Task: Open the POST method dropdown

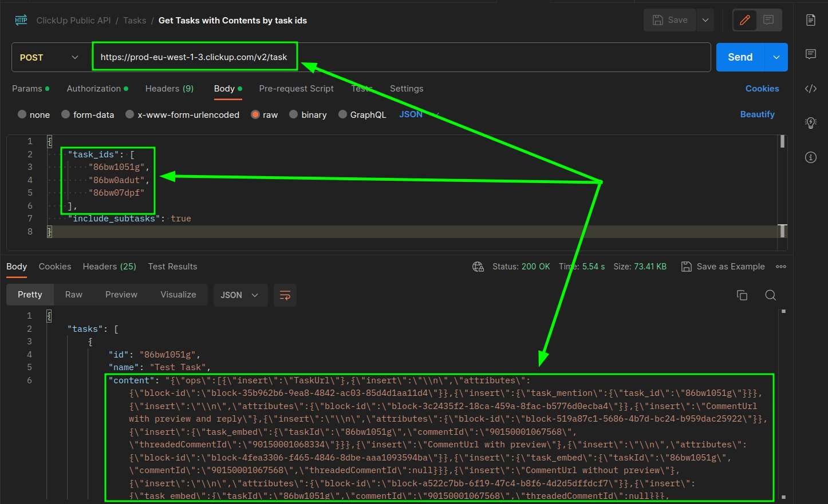Action: click(49, 57)
